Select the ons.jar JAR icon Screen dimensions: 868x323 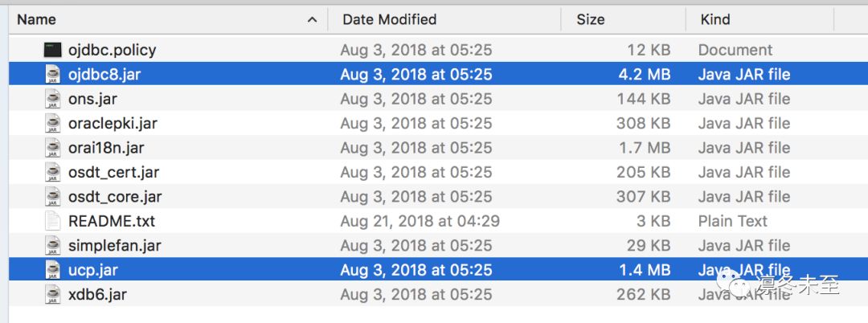click(53, 99)
